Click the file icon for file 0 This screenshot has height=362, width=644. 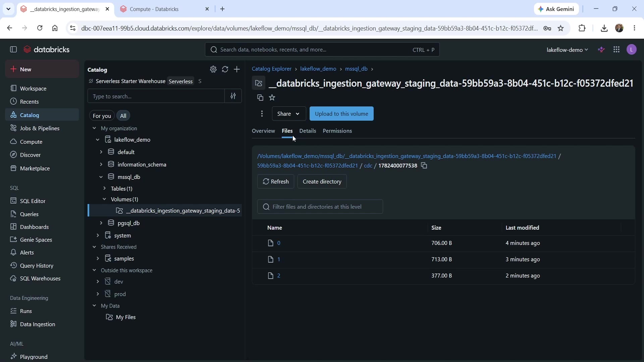pyautogui.click(x=271, y=243)
